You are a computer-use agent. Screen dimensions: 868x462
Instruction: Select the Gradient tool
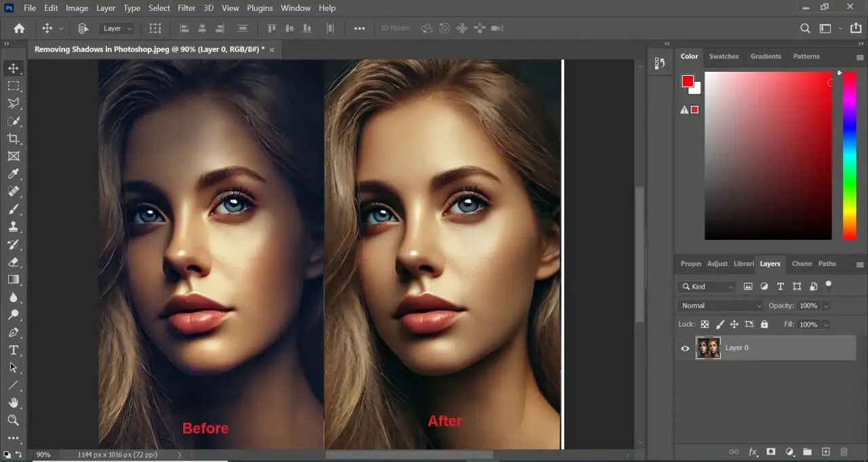(14, 280)
